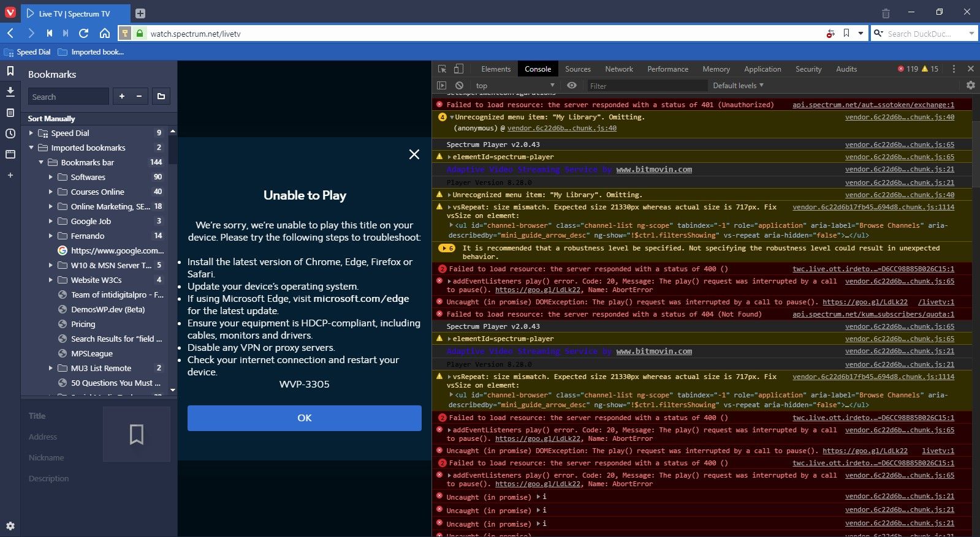Viewport: 980px width, 537px height.
Task: Toggle DevTools device toolbar
Action: pyautogui.click(x=458, y=69)
